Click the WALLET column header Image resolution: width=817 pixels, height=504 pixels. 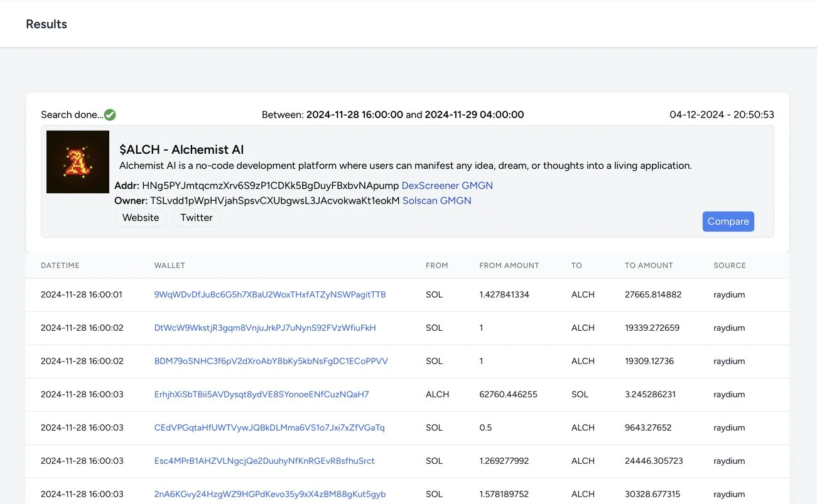coord(170,265)
